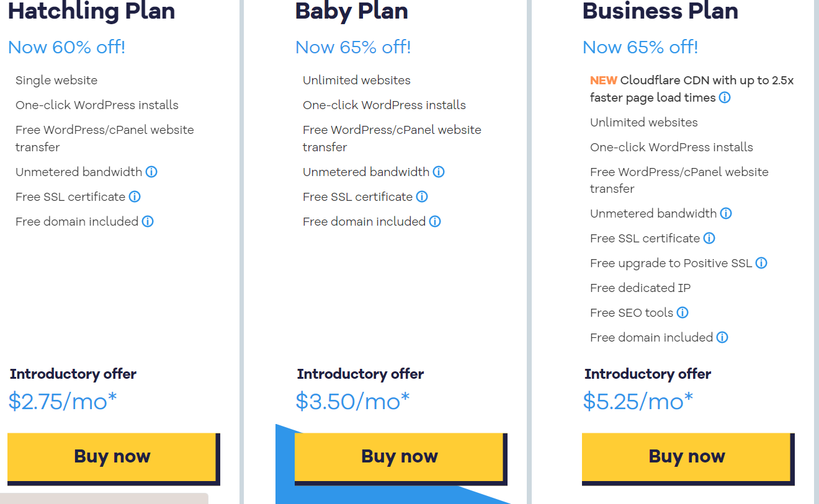Image resolution: width=819 pixels, height=504 pixels.
Task: Click Buy now for the Business Plan
Action: click(x=687, y=457)
